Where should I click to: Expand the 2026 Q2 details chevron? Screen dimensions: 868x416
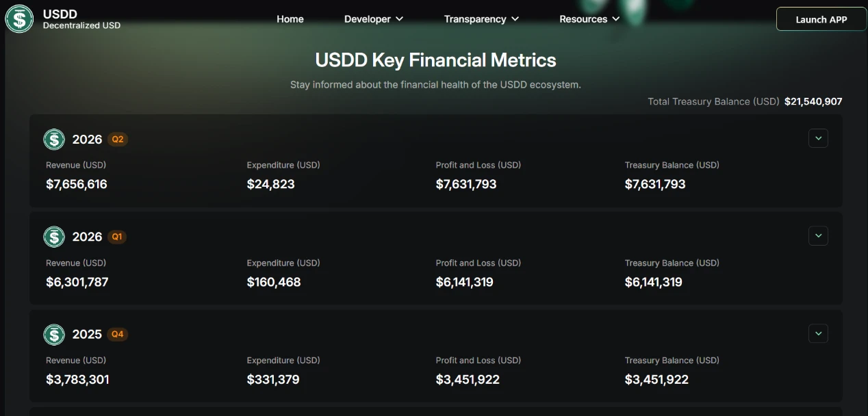point(818,138)
